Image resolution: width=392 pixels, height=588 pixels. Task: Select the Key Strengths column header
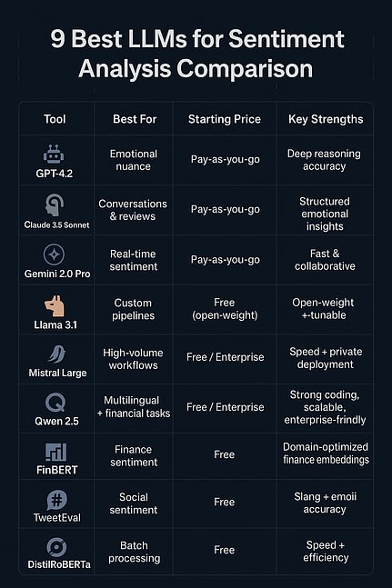pyautogui.click(x=326, y=119)
